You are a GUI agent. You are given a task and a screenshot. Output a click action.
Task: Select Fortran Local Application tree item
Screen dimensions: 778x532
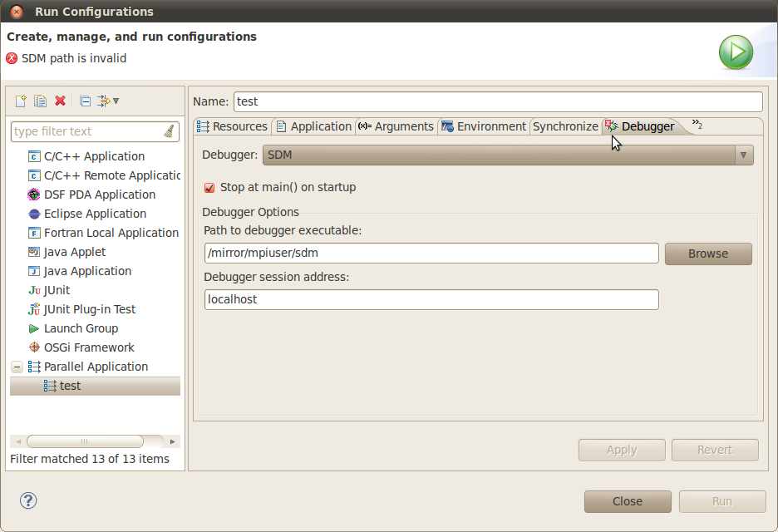click(111, 233)
